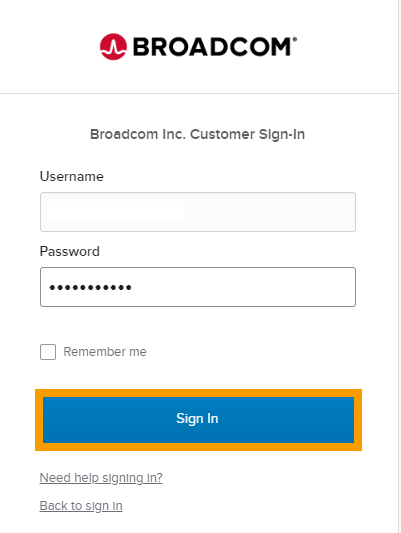Click the masked password dots
The image size is (401, 533).
[90, 288]
